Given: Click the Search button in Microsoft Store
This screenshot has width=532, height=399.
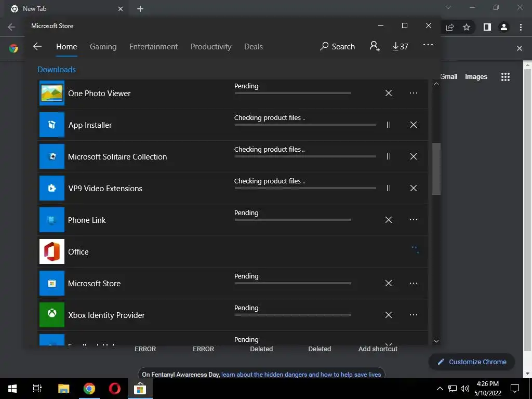Looking at the screenshot, I should click(337, 46).
